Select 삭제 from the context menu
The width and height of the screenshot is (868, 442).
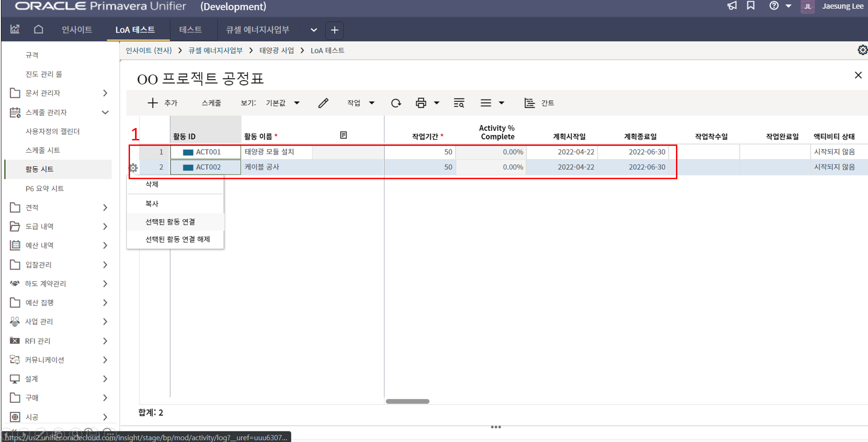click(x=152, y=184)
